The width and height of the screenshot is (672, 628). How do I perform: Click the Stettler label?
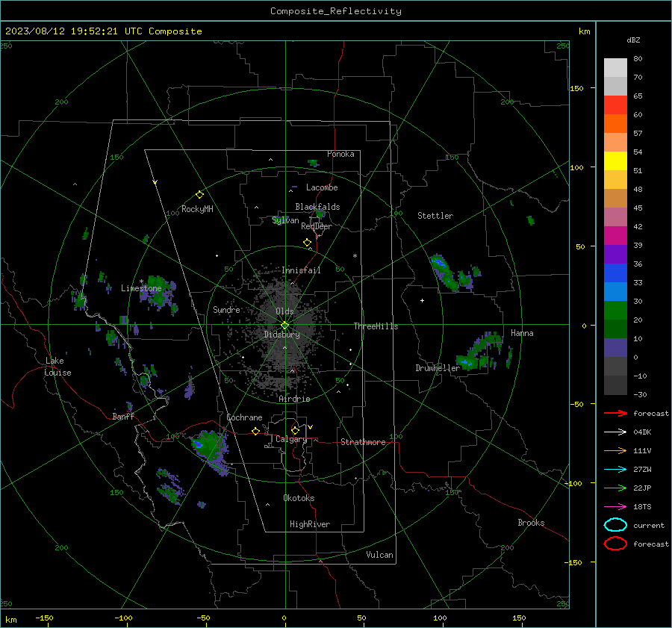(435, 216)
